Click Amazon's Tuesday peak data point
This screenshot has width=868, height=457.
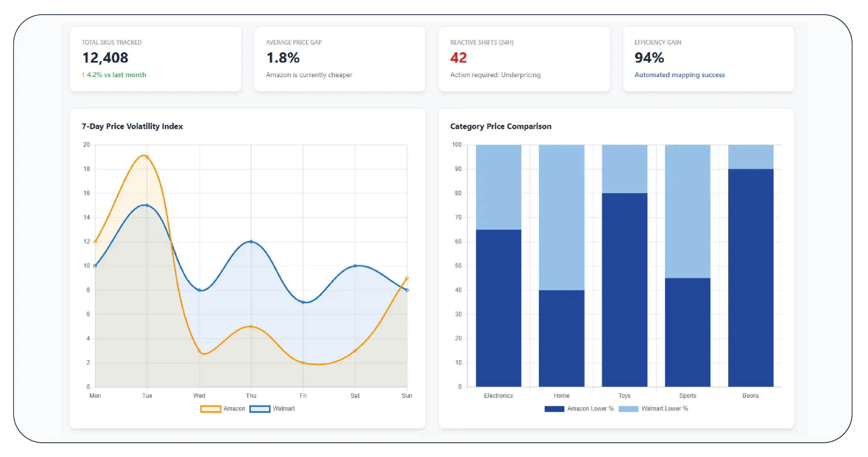[147, 157]
